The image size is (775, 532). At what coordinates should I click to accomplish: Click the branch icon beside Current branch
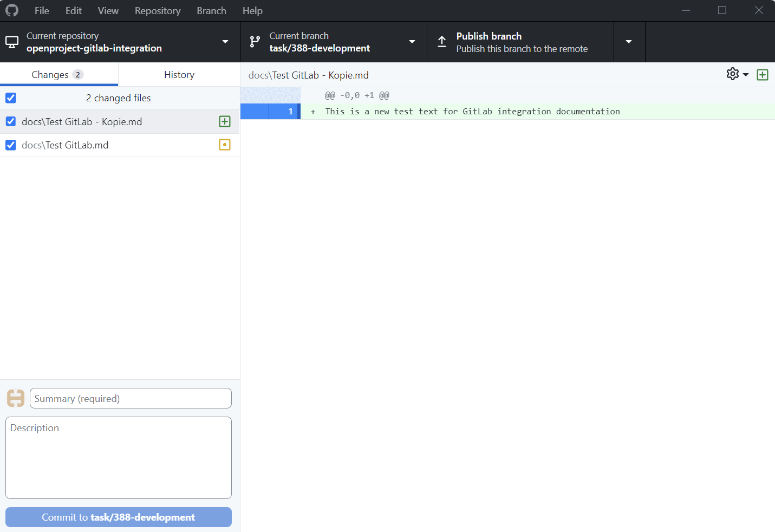[255, 42]
